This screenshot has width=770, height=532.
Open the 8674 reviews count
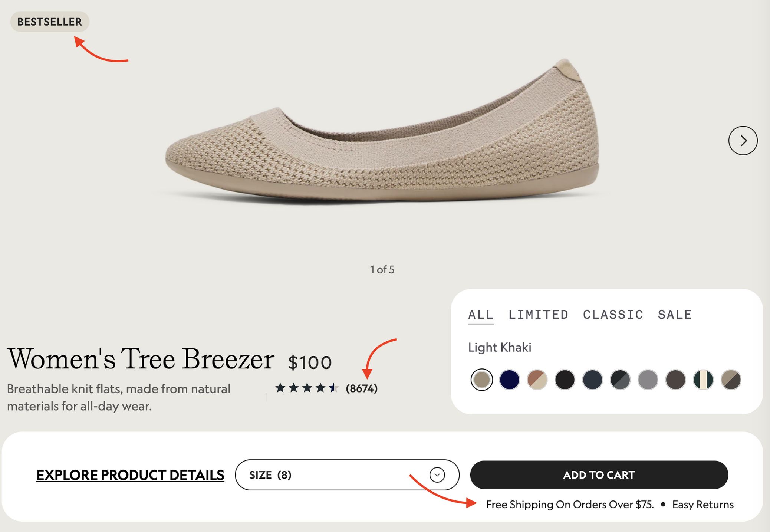[362, 388]
